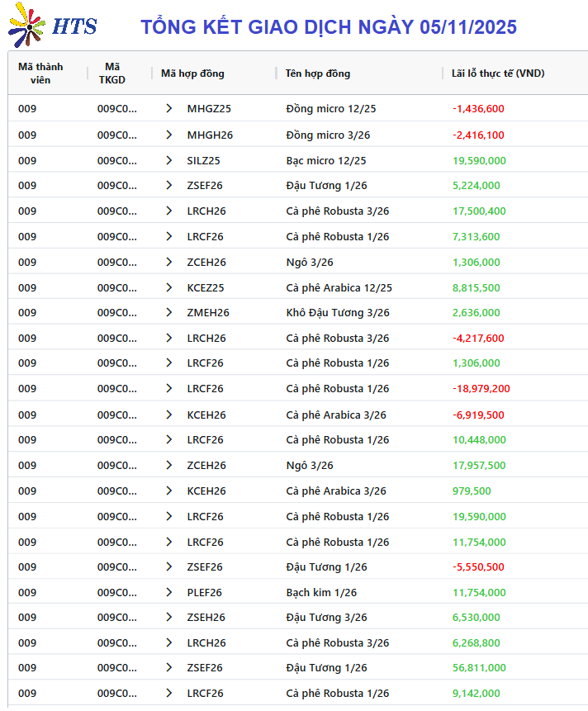
Task: Open details chevron for KCEZ25 row
Action: (x=169, y=287)
